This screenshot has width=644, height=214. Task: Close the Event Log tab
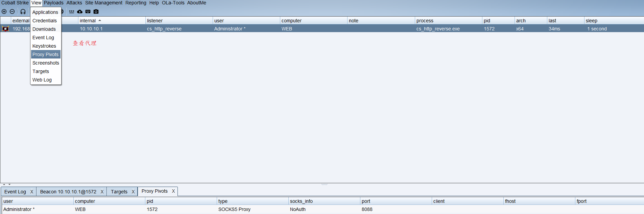[32, 192]
